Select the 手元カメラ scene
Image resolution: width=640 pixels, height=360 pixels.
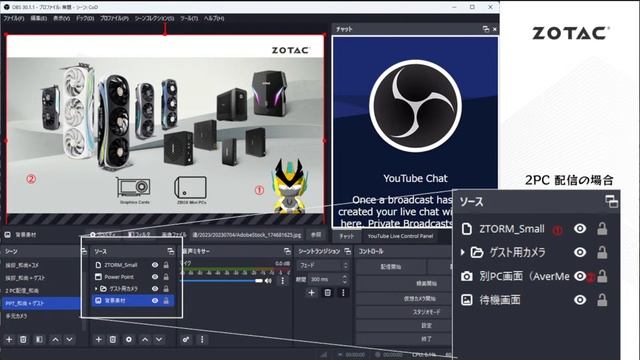(41, 316)
